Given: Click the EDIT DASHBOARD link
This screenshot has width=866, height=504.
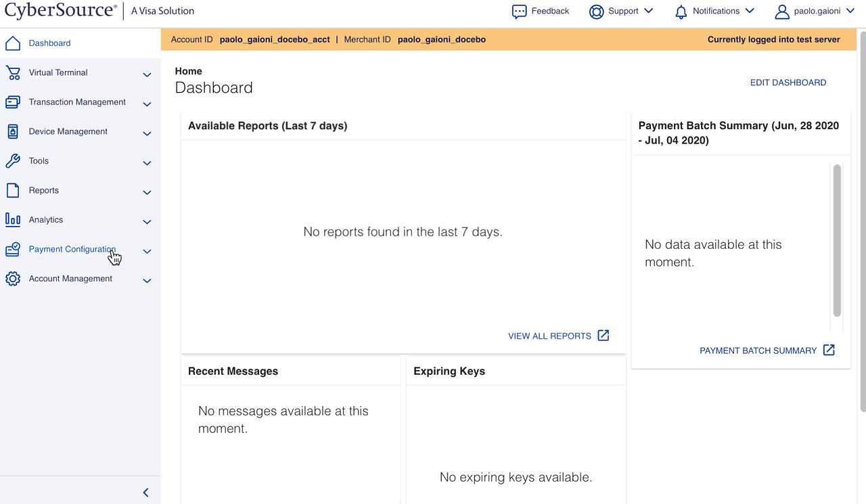Looking at the screenshot, I should pyautogui.click(x=788, y=82).
